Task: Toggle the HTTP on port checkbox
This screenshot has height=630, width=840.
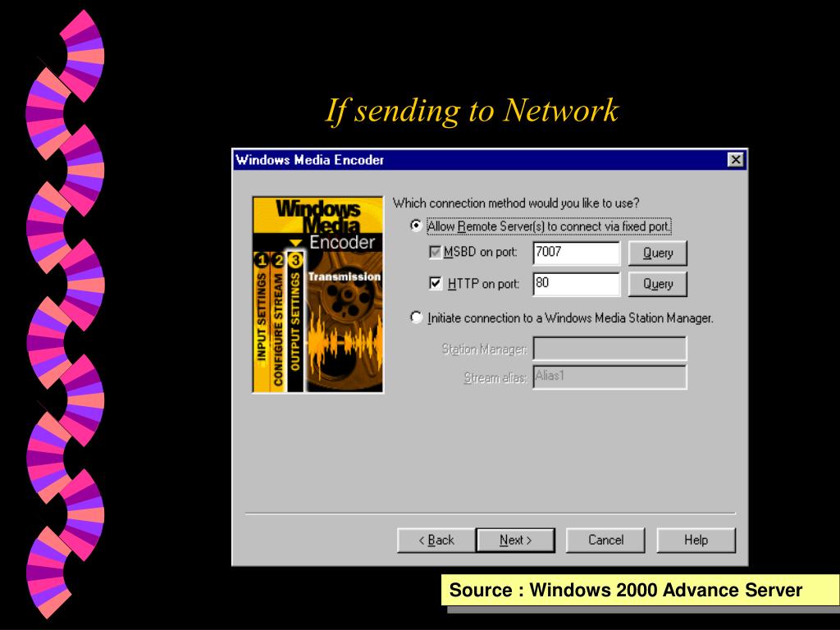Action: (436, 284)
